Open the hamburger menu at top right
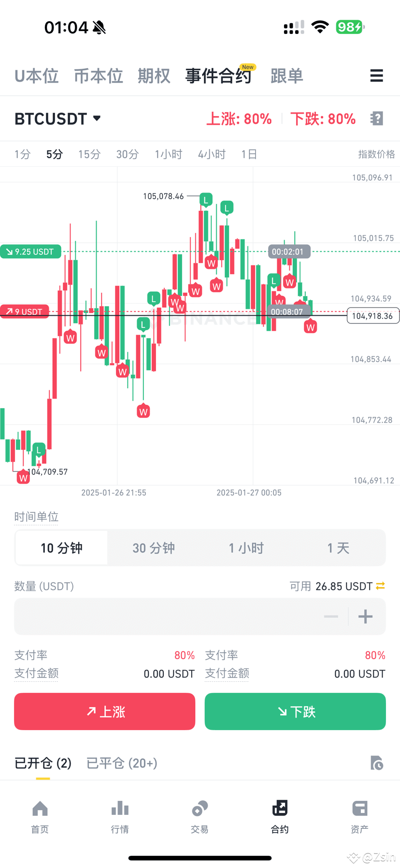The height and width of the screenshot is (868, 400). pyautogui.click(x=376, y=76)
